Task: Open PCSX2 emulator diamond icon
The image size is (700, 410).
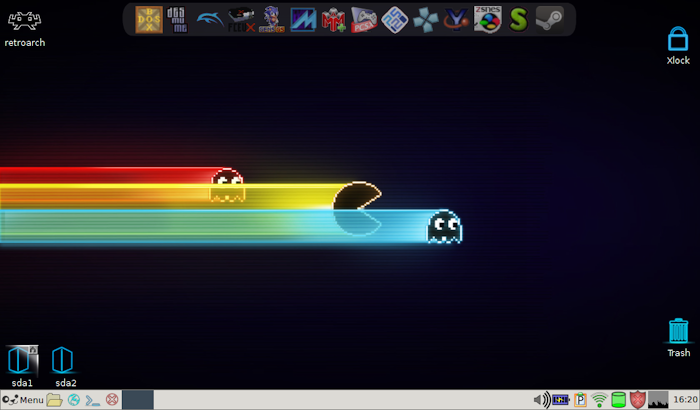Action: click(x=395, y=20)
